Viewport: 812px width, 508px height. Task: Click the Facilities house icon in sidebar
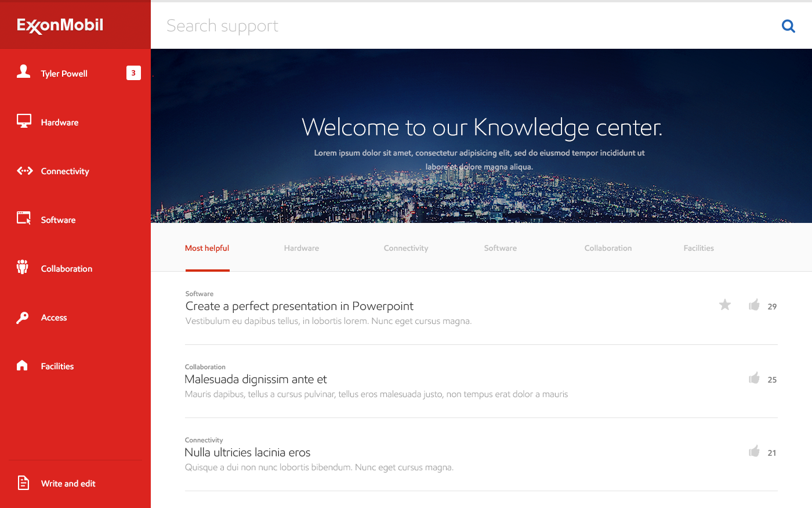click(x=22, y=365)
